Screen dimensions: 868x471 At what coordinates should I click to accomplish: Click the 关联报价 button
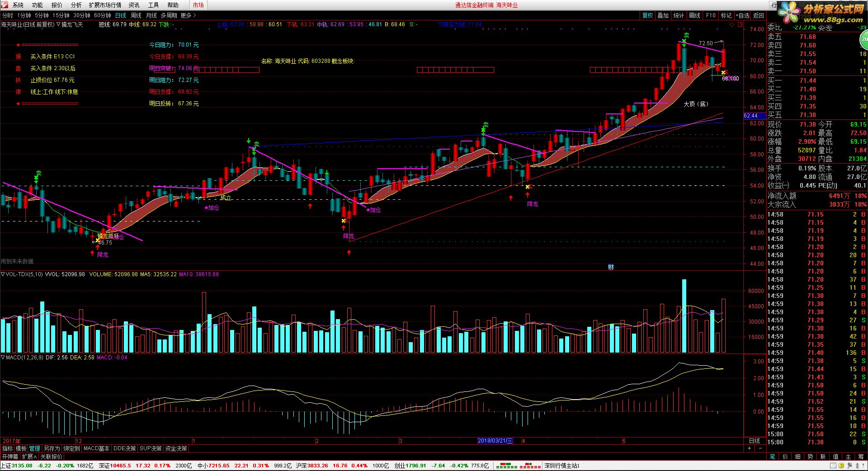(x=51, y=457)
